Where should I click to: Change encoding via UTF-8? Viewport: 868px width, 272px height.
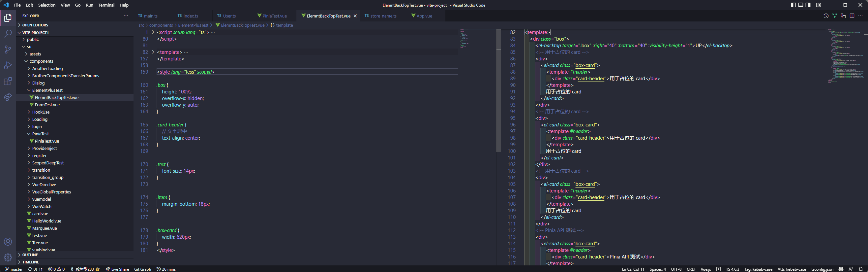click(676, 269)
